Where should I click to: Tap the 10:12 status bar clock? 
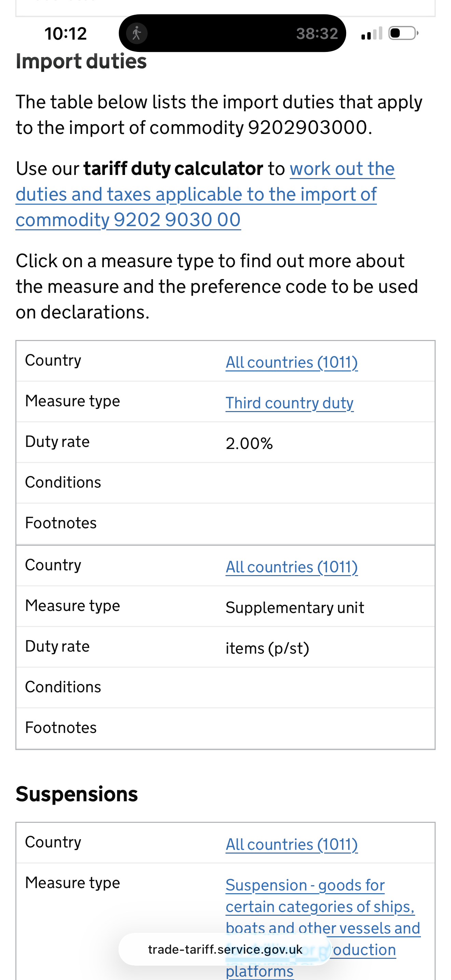coord(65,33)
